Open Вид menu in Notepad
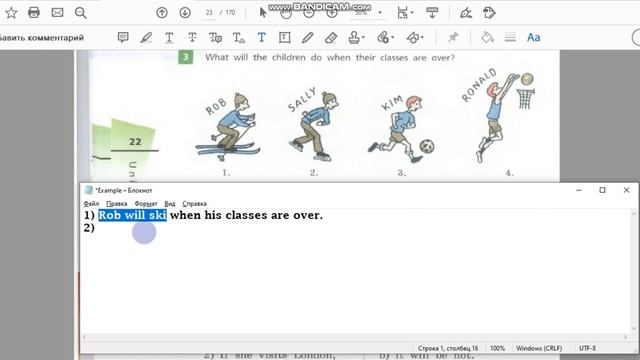 point(170,203)
